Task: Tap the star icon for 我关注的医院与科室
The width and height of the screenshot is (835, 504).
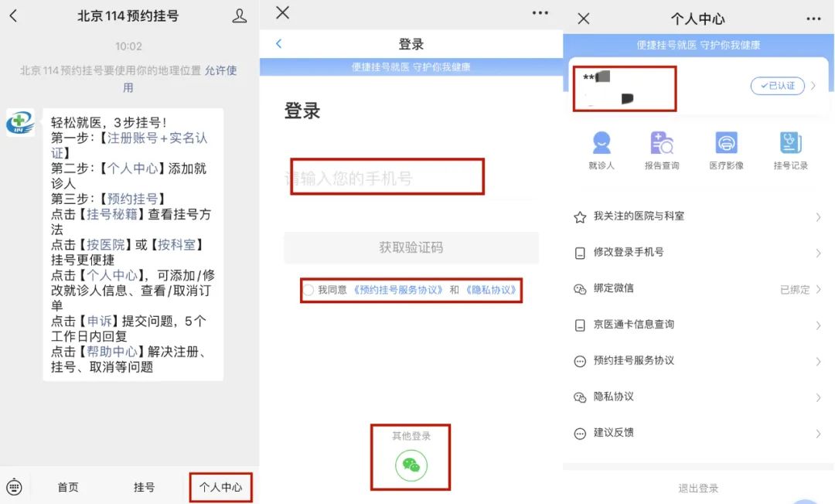Action: (x=580, y=217)
